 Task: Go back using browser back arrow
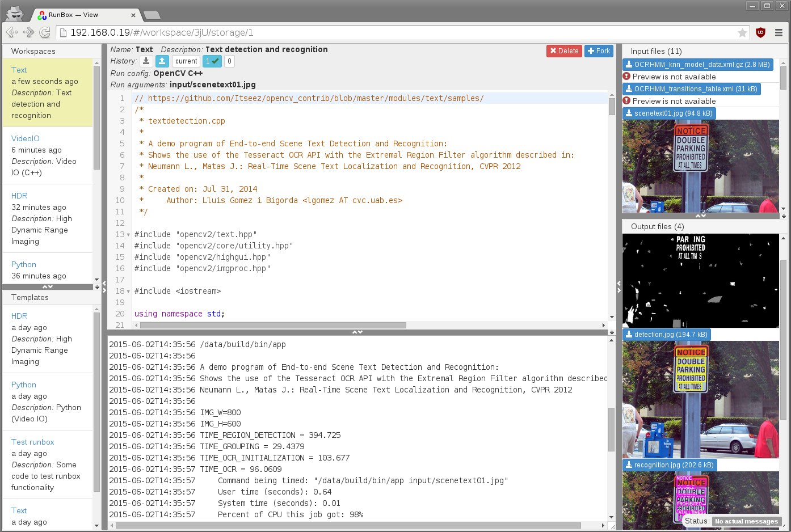[x=11, y=33]
